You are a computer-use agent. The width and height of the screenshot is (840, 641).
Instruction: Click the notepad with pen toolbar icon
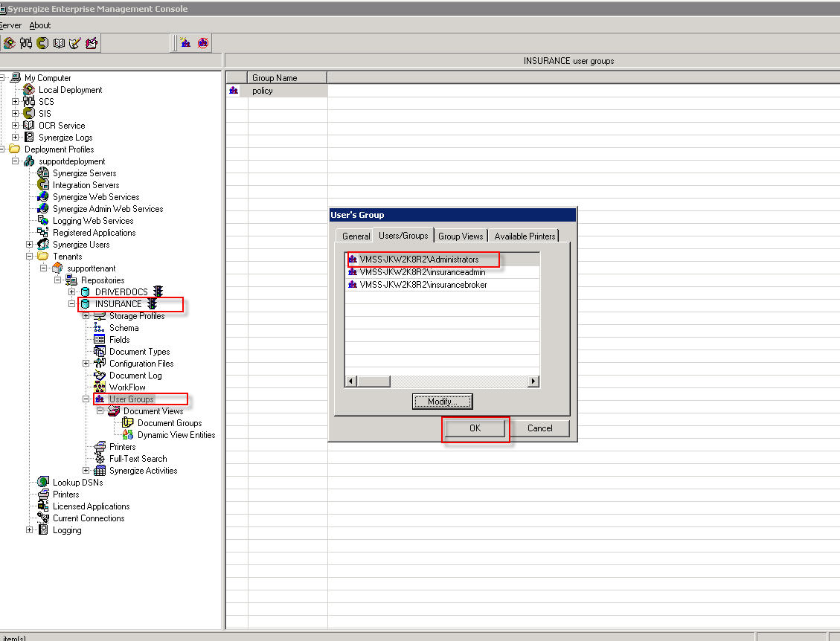tap(92, 43)
